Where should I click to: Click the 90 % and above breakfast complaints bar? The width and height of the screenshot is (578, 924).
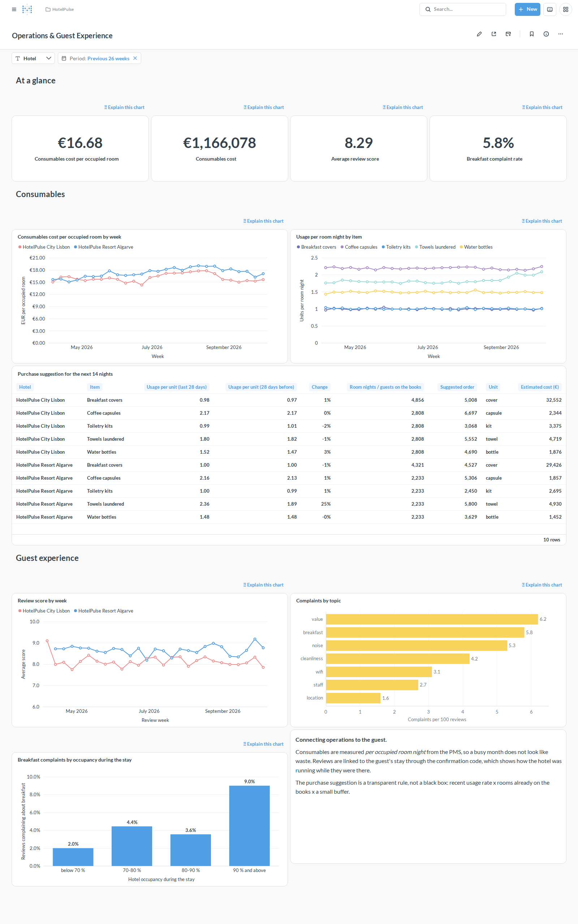coord(249,825)
